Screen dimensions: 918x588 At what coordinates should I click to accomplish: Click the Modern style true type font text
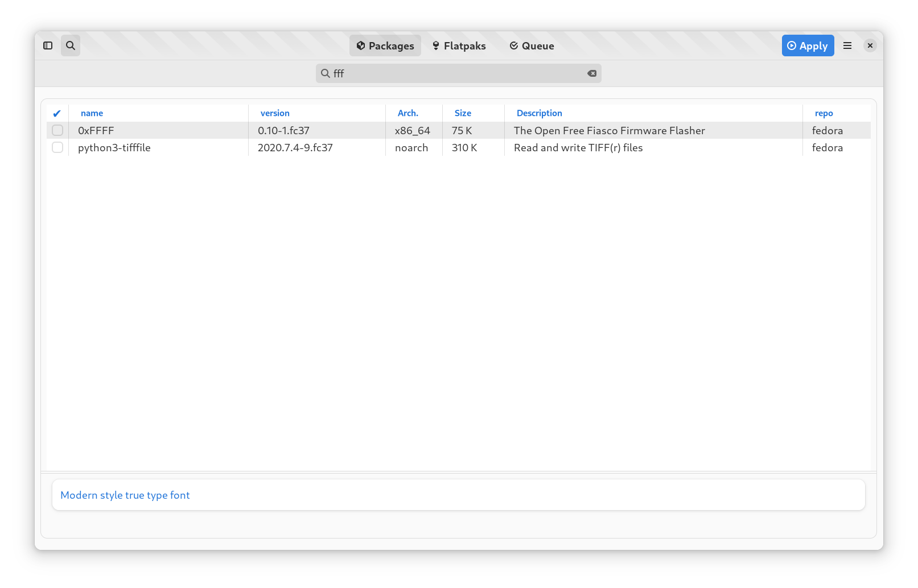click(125, 495)
